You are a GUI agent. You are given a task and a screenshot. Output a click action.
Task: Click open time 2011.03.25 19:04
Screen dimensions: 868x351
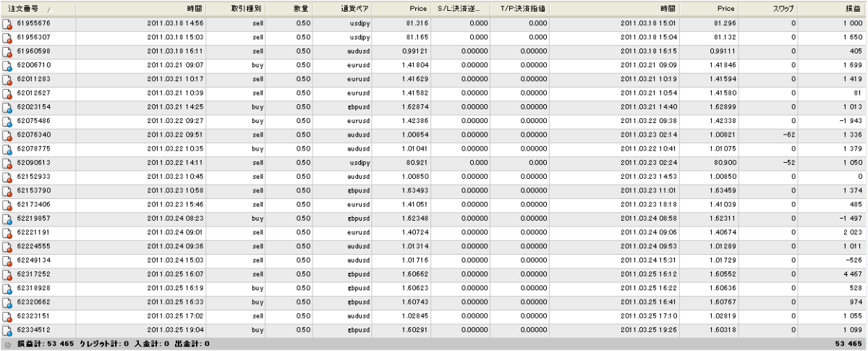pyautogui.click(x=175, y=330)
